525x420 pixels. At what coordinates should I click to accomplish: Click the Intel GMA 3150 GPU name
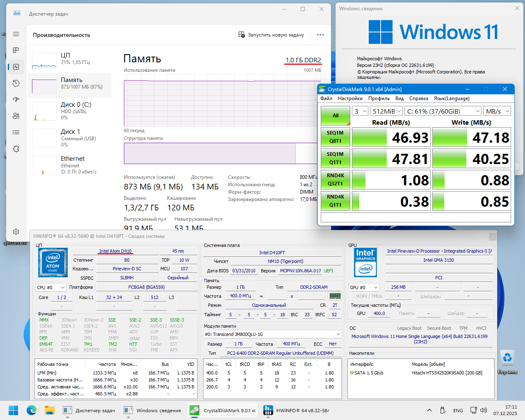(438, 260)
